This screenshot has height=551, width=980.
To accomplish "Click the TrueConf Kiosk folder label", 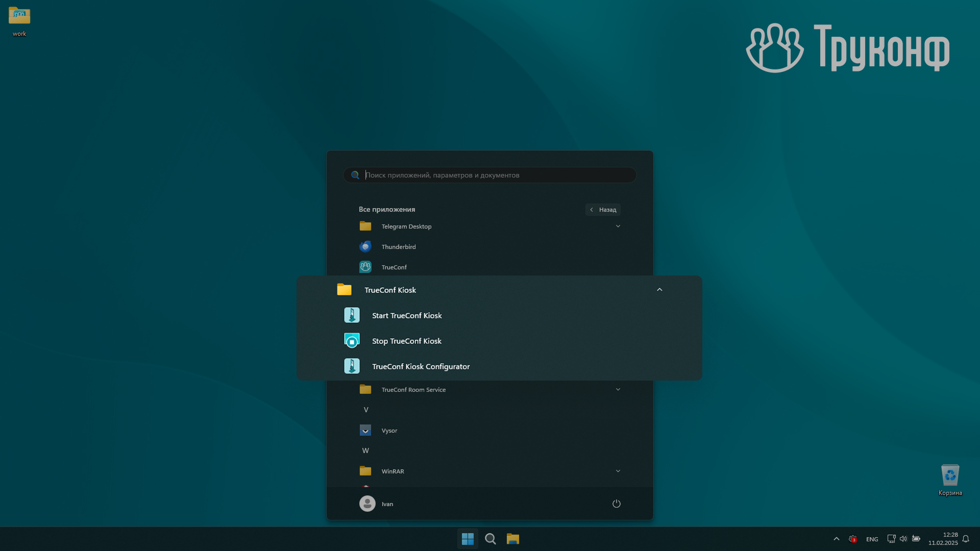I will (x=390, y=290).
